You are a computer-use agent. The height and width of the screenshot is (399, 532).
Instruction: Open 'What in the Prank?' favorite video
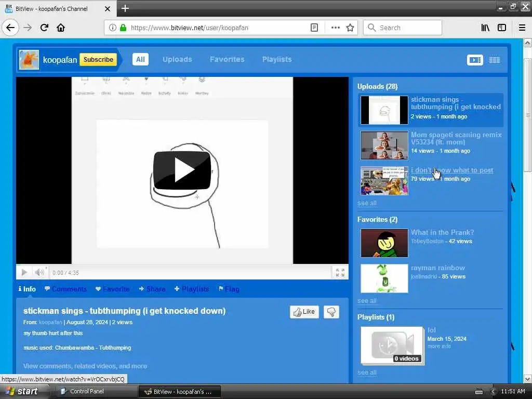click(443, 232)
